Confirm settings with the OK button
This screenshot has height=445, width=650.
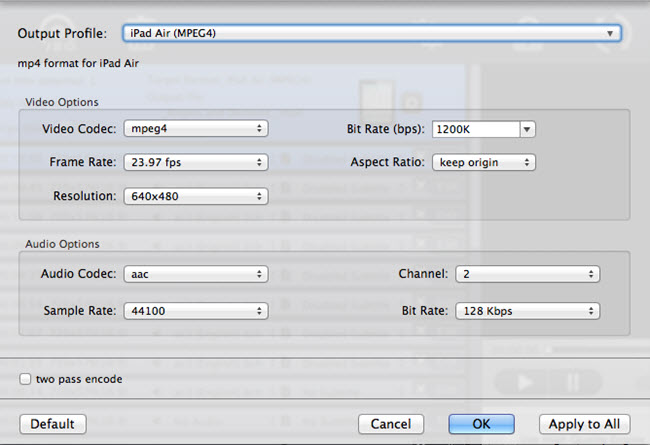[481, 424]
